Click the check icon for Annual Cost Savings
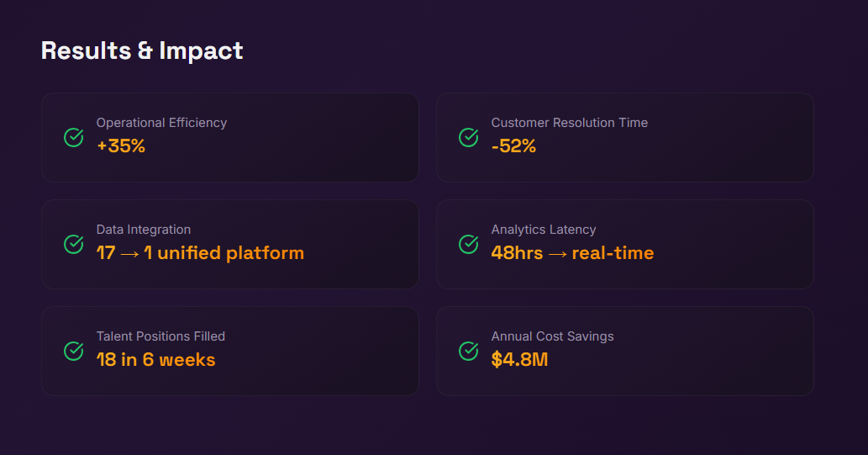868x455 pixels. pyautogui.click(x=469, y=351)
